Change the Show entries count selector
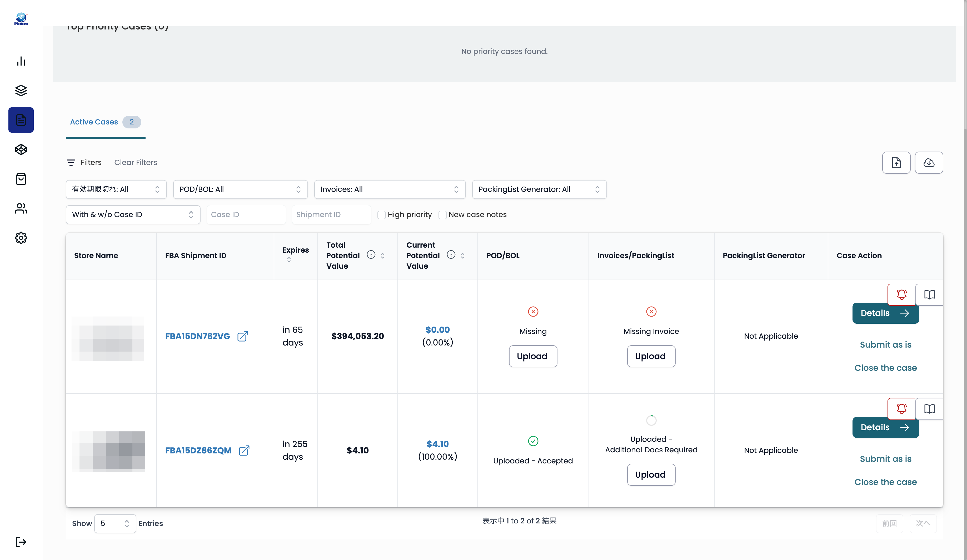Viewport: 967px width, 560px height. (x=115, y=524)
